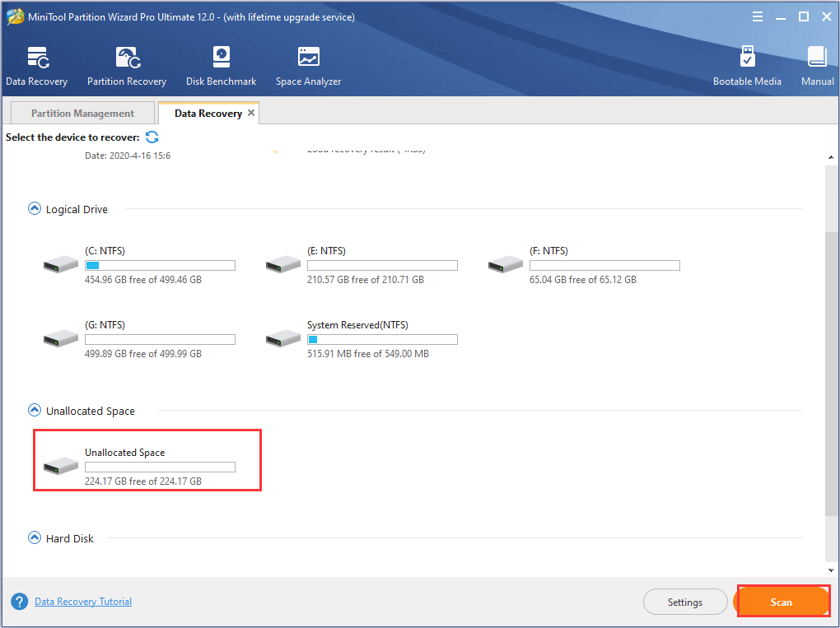The width and height of the screenshot is (840, 628).
Task: Click the 'Date: 2020-4-16 15:6' text
Action: click(128, 156)
